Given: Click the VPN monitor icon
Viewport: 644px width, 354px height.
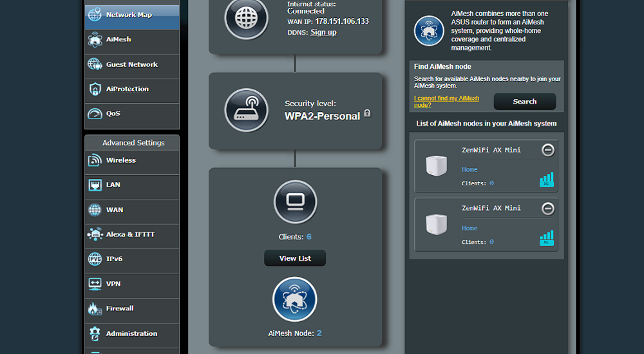Looking at the screenshot, I should pyautogui.click(x=95, y=284).
